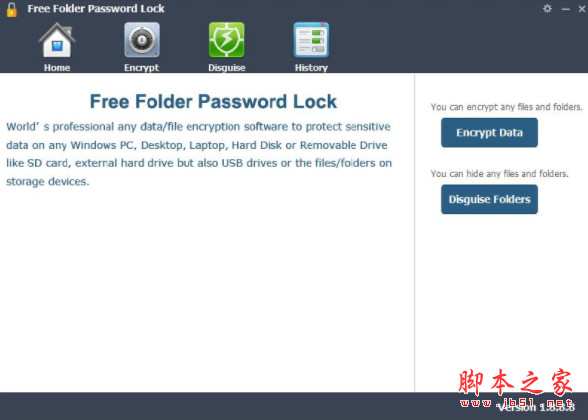The width and height of the screenshot is (588, 420).
Task: Open the green Disguise shield icon
Action: click(226, 40)
